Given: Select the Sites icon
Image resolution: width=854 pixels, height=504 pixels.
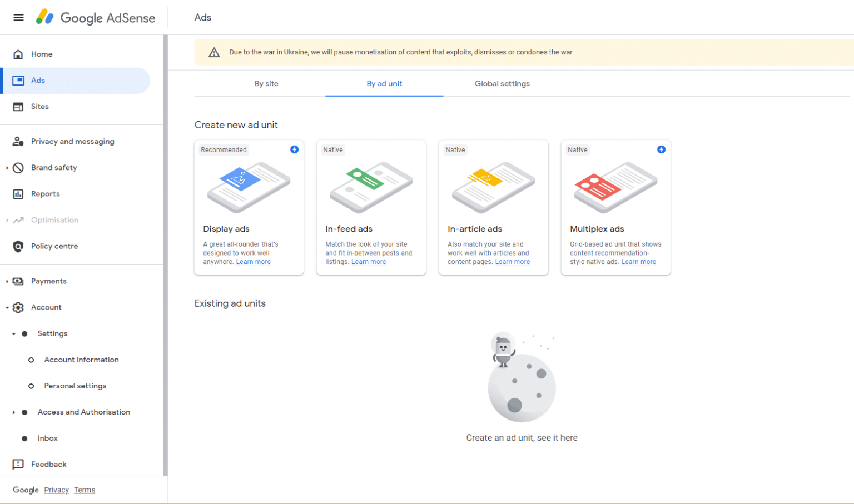Looking at the screenshot, I should pyautogui.click(x=18, y=106).
